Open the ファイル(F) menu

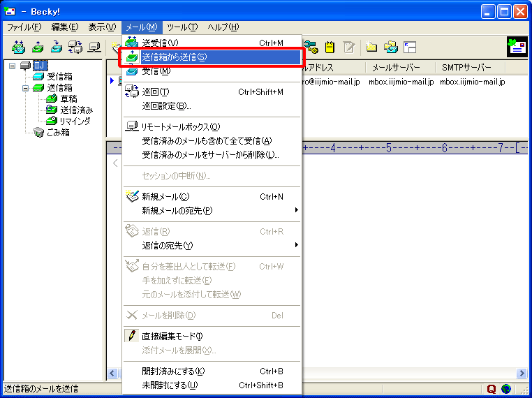coord(24,27)
